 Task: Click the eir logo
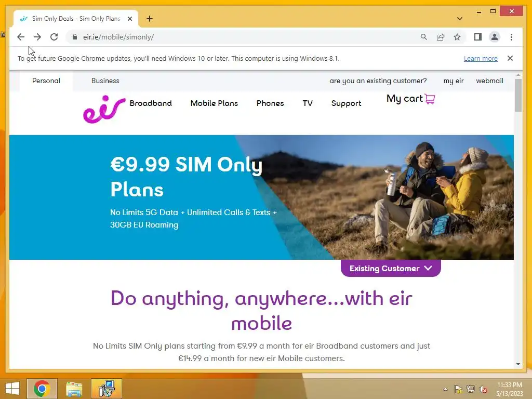tap(104, 109)
